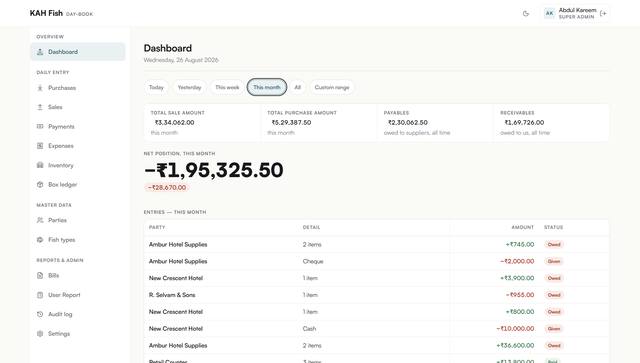
Task: Click the −₹10,000.00 amount cell
Action: 515,328
